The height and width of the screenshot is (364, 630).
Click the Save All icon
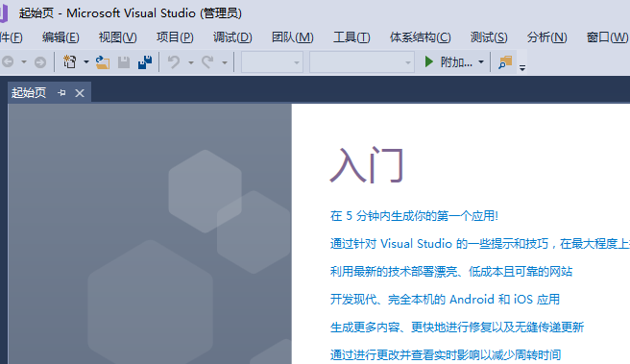(145, 62)
